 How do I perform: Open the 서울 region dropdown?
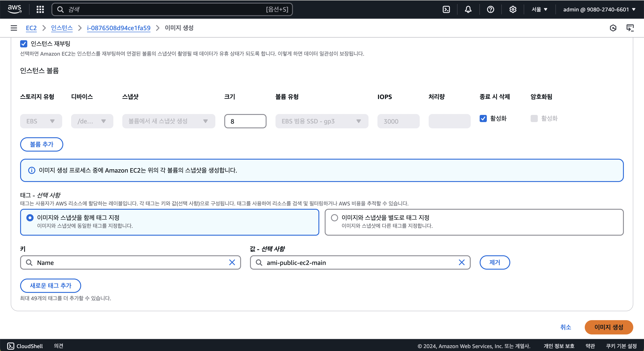[x=539, y=9]
